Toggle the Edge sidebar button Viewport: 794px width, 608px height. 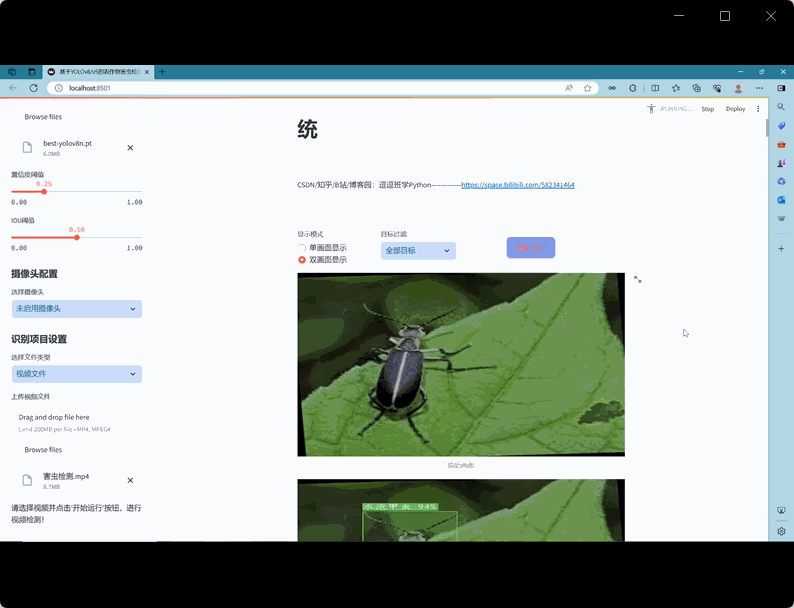[781, 88]
